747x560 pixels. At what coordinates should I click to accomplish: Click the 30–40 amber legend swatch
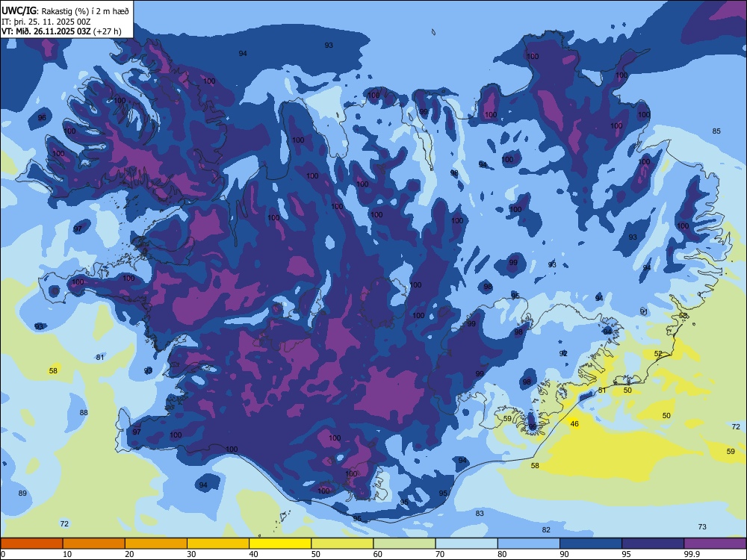(218, 544)
